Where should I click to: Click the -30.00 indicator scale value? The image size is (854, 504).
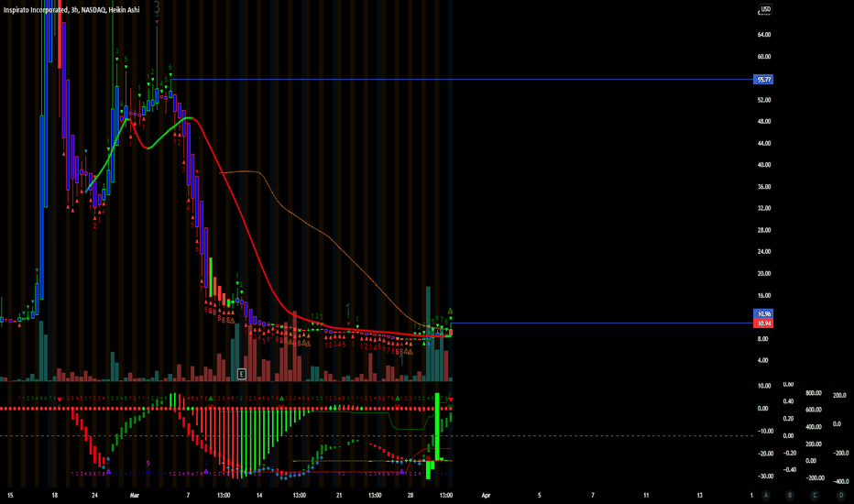764,477
